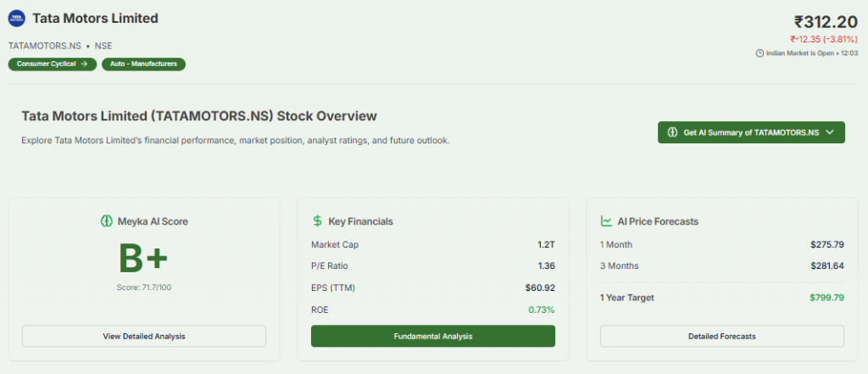This screenshot has height=374, width=868.
Task: Click the brain icon in AI Summary button
Action: 673,132
